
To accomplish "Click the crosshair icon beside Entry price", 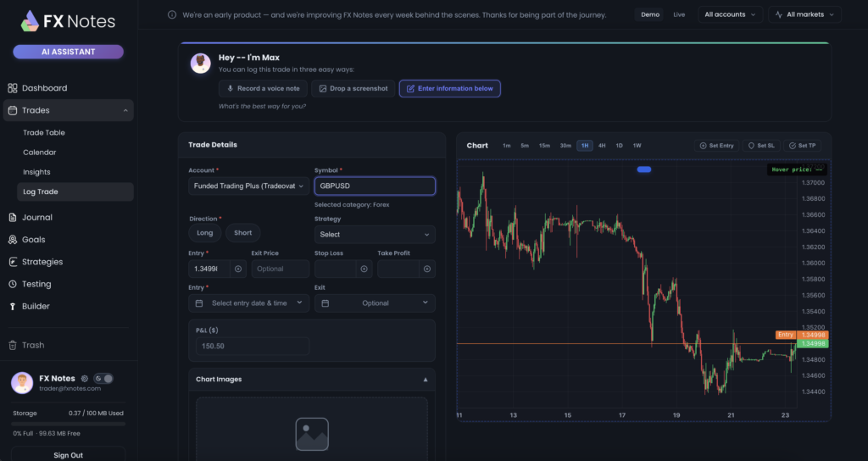I will pyautogui.click(x=238, y=269).
